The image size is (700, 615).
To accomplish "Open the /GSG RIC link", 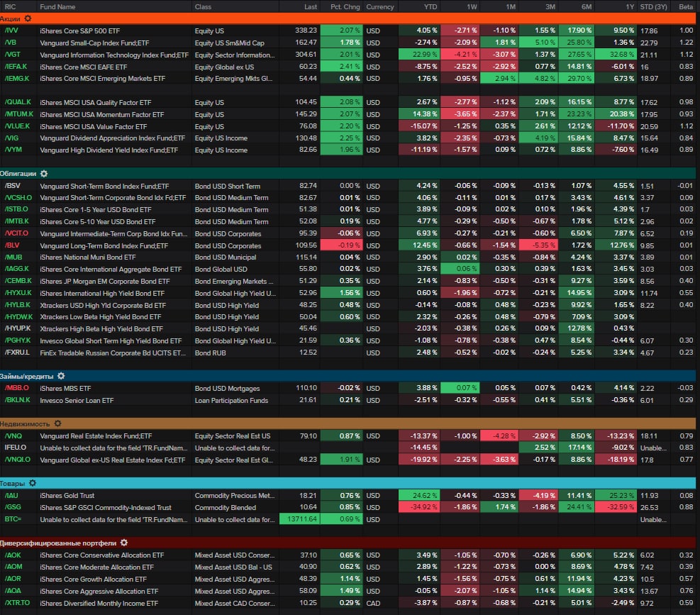I will (x=13, y=507).
